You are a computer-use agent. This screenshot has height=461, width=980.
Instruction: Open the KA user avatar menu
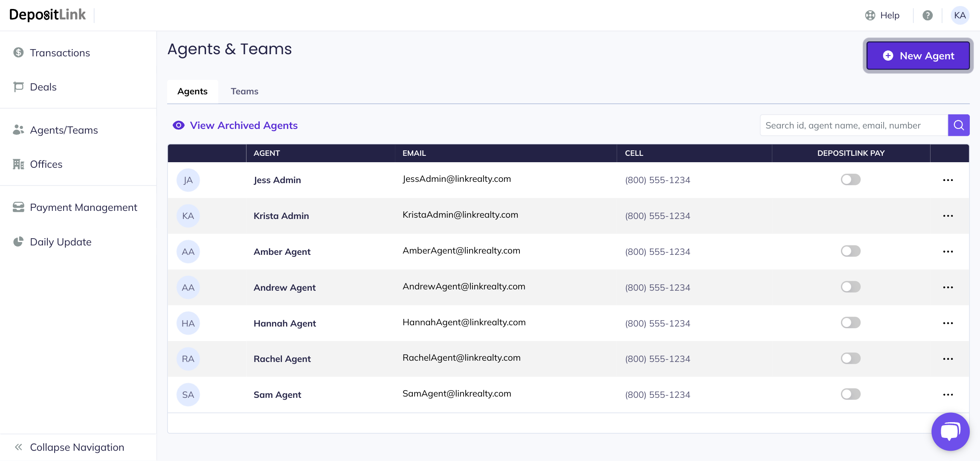coord(960,15)
